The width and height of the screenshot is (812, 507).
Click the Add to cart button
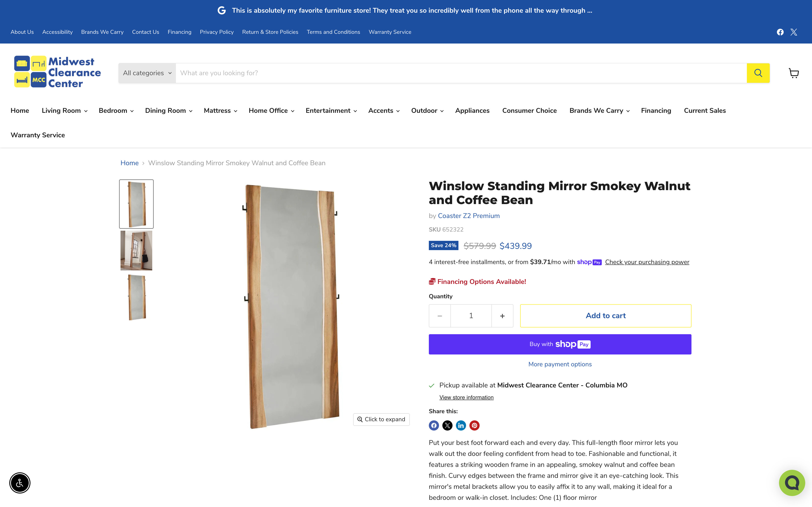click(605, 316)
